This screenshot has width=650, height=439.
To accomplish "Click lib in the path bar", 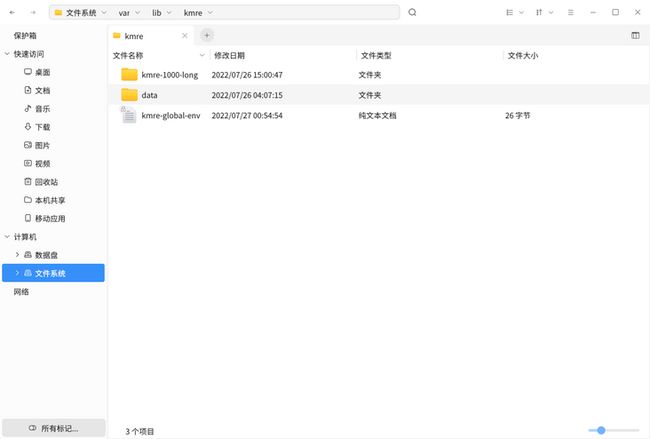I will coord(157,13).
